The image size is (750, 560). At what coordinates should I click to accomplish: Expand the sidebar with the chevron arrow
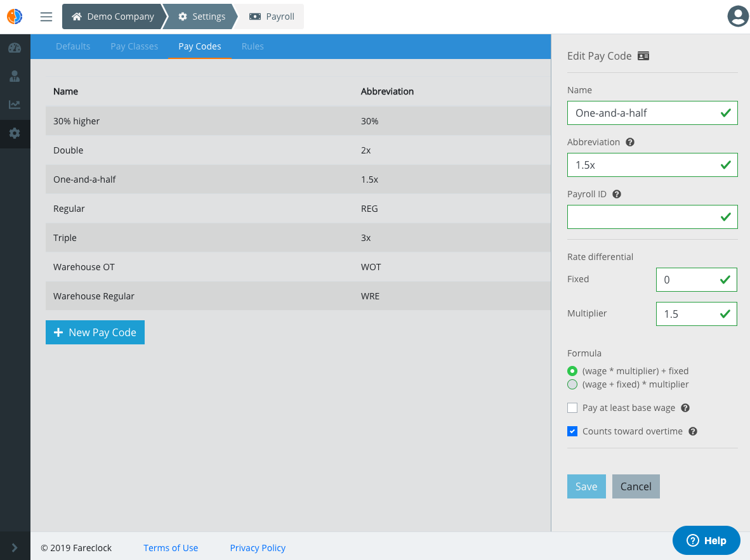15,547
